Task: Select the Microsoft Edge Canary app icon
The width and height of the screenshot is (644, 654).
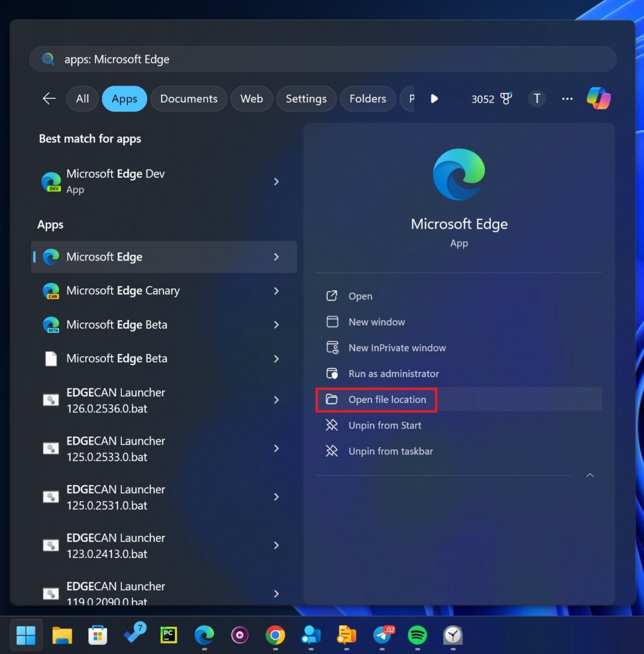Action: point(51,291)
